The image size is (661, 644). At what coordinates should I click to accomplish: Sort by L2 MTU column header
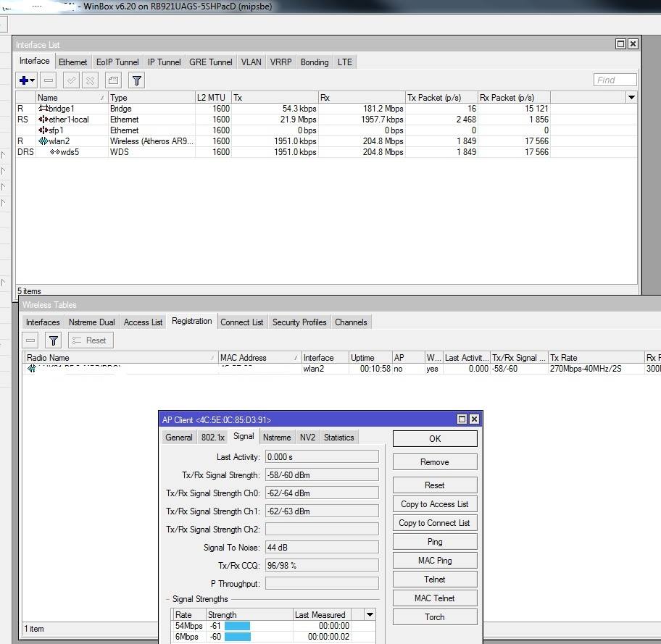tap(213, 97)
